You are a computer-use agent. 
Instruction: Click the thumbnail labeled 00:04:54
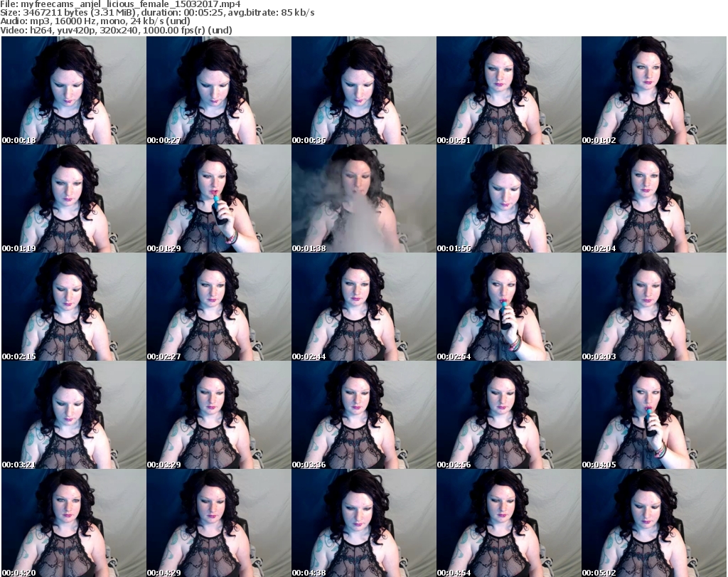(508, 523)
